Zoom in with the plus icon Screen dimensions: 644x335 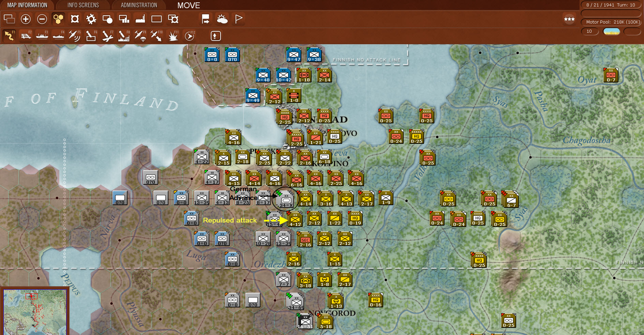pos(26,19)
